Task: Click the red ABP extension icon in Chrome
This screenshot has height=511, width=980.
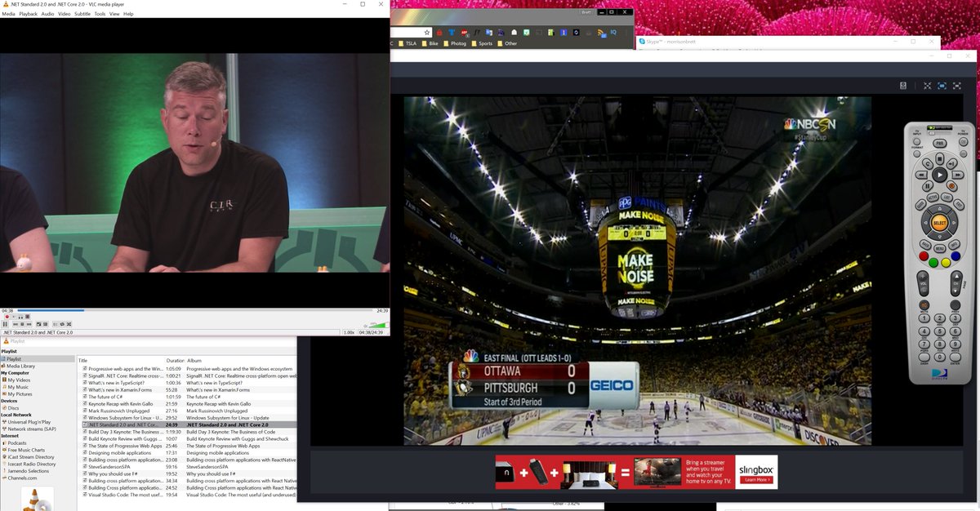Action: click(x=464, y=33)
